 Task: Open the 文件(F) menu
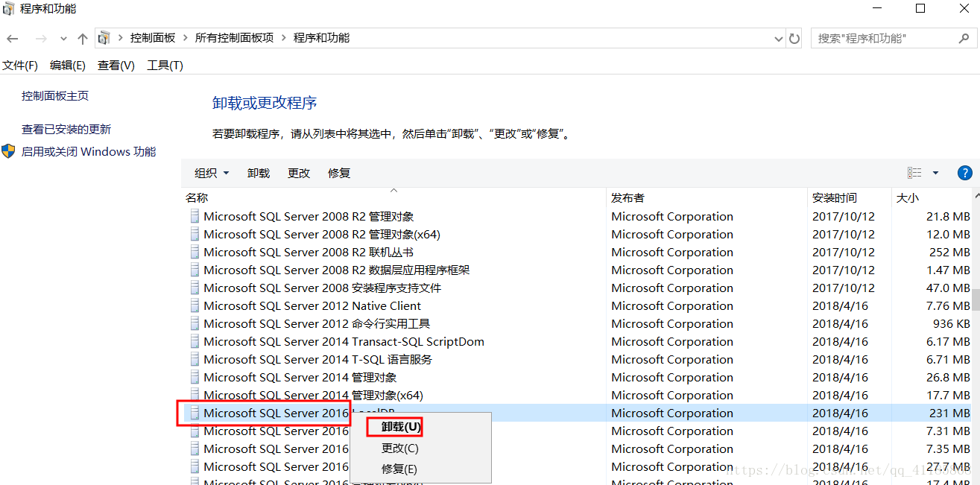click(20, 66)
